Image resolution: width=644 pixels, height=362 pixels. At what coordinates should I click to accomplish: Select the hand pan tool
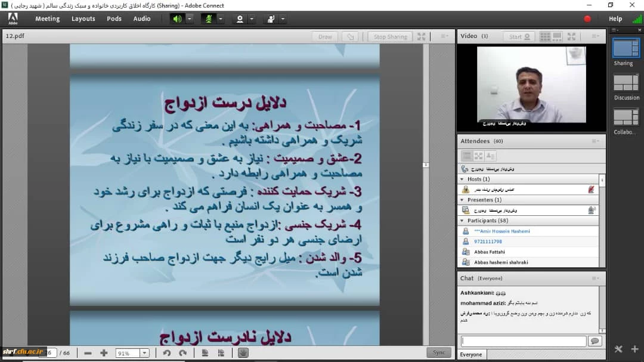(243, 353)
